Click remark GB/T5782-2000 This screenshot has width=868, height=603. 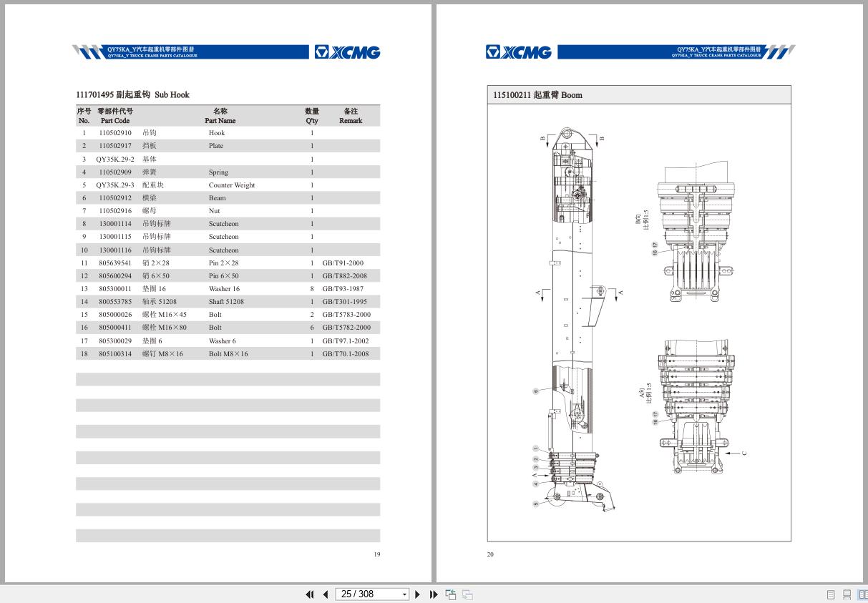click(x=346, y=328)
